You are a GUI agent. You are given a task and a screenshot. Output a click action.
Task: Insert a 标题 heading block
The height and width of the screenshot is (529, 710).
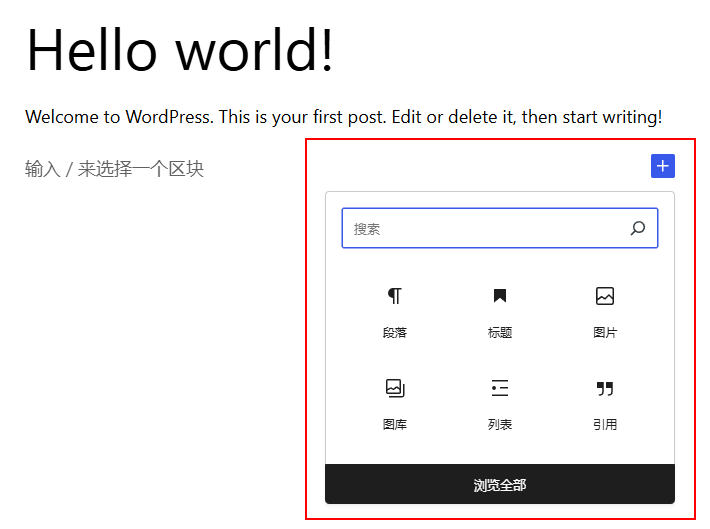(x=499, y=313)
